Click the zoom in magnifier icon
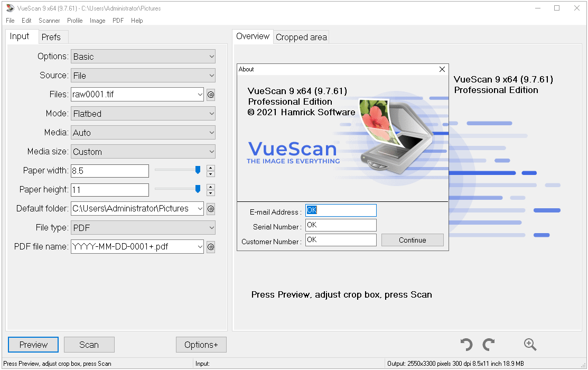Image resolution: width=588 pixels, height=370 pixels. pos(530,345)
